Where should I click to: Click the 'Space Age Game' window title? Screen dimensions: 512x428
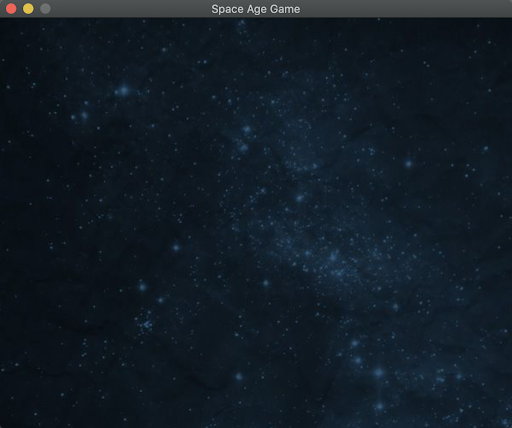256,9
